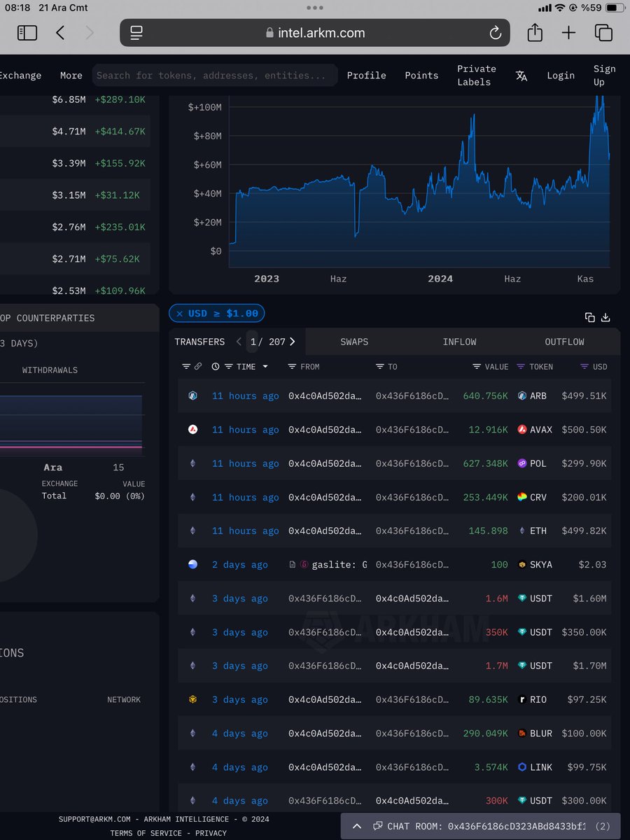Open Private Labels
The width and height of the screenshot is (630, 840).
pos(476,75)
